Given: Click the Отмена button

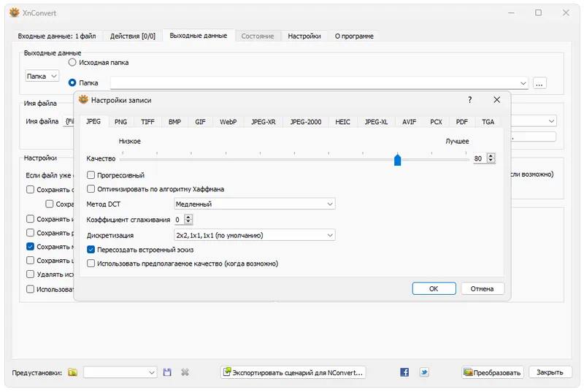Looking at the screenshot, I should click(x=482, y=288).
